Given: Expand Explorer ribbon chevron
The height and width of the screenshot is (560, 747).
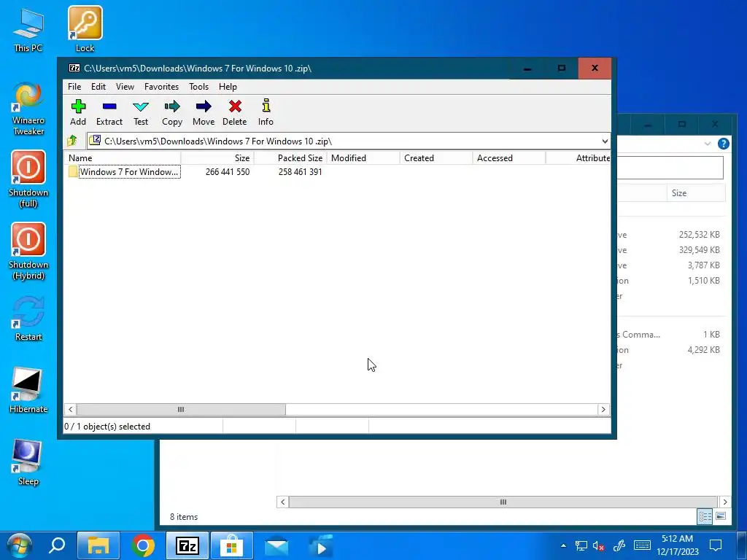Looking at the screenshot, I should 708,144.
